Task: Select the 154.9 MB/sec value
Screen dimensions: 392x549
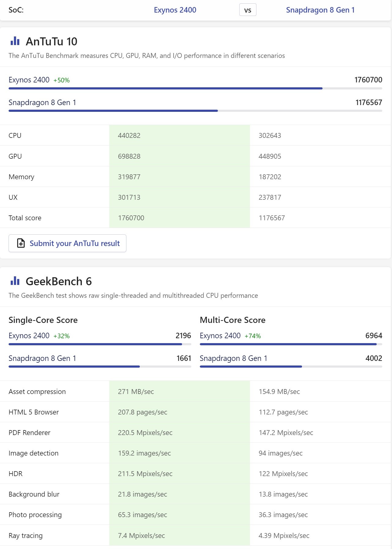Action: (x=279, y=392)
